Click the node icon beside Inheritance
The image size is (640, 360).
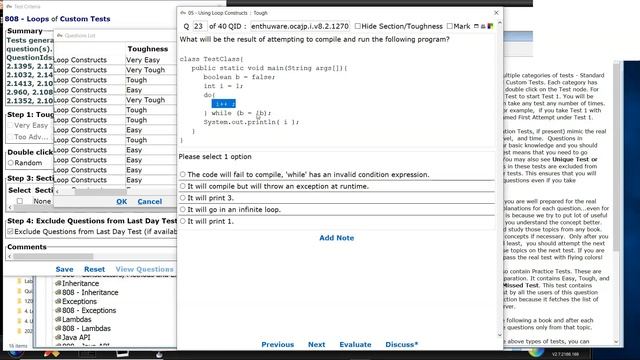pyautogui.click(x=58, y=283)
